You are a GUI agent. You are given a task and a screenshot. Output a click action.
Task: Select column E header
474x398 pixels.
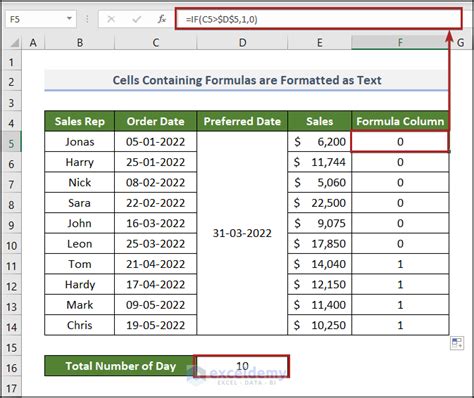click(320, 43)
